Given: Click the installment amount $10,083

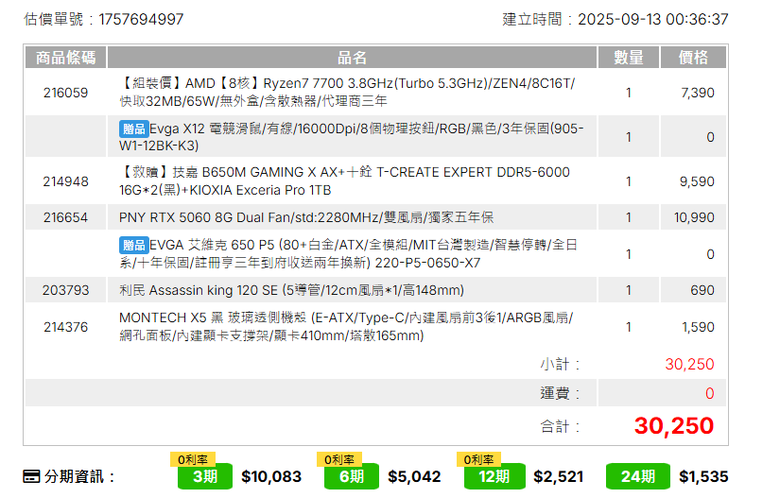Looking at the screenshot, I should (x=272, y=477).
